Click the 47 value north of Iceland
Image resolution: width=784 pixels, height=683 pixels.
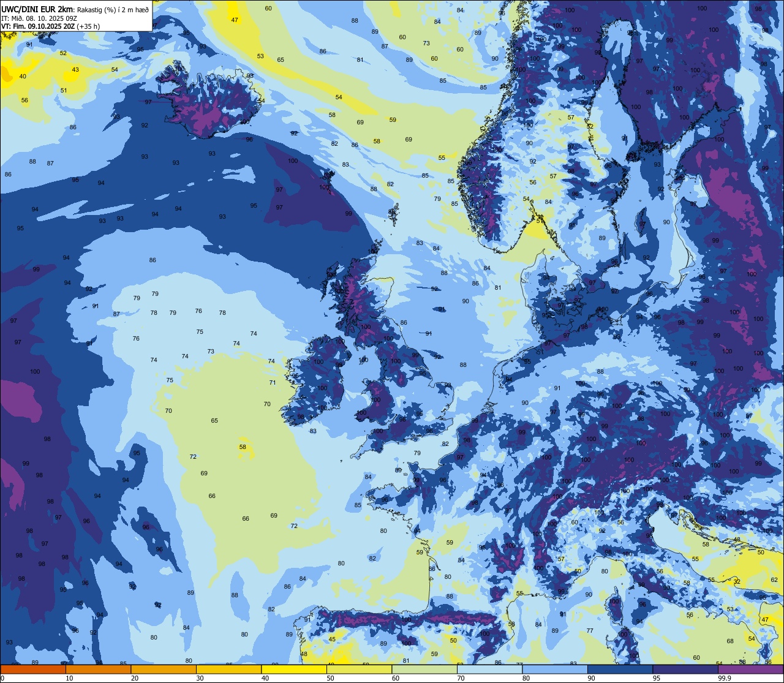pos(235,20)
